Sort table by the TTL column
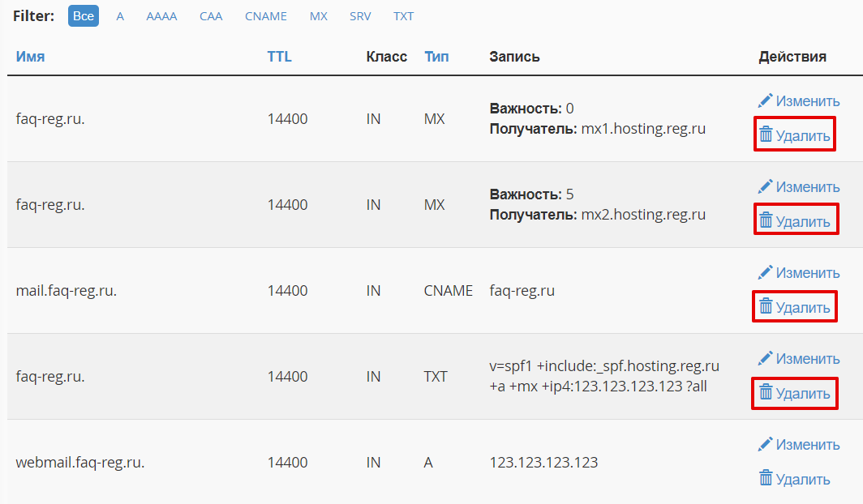Screen dimensions: 863x504 click(x=279, y=57)
